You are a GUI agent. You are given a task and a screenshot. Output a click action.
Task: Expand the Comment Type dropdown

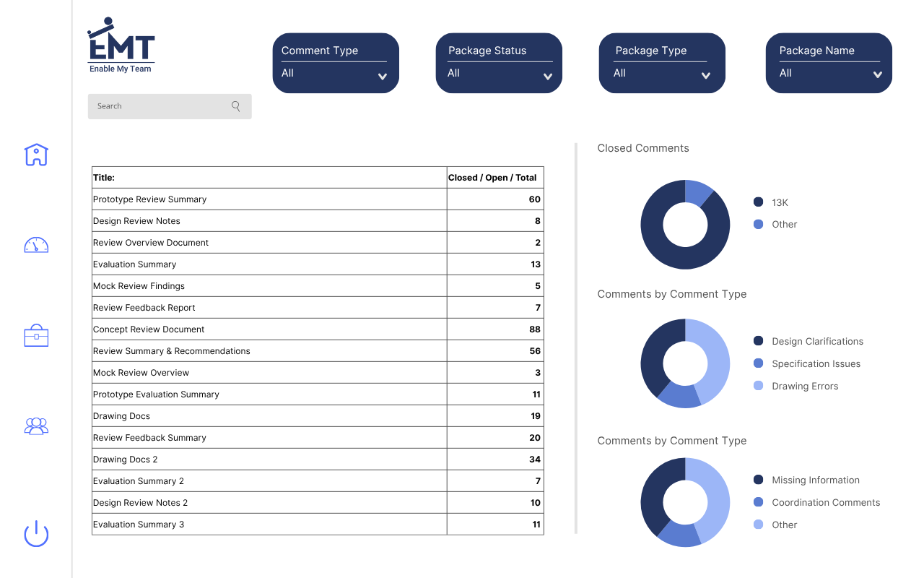point(335,64)
